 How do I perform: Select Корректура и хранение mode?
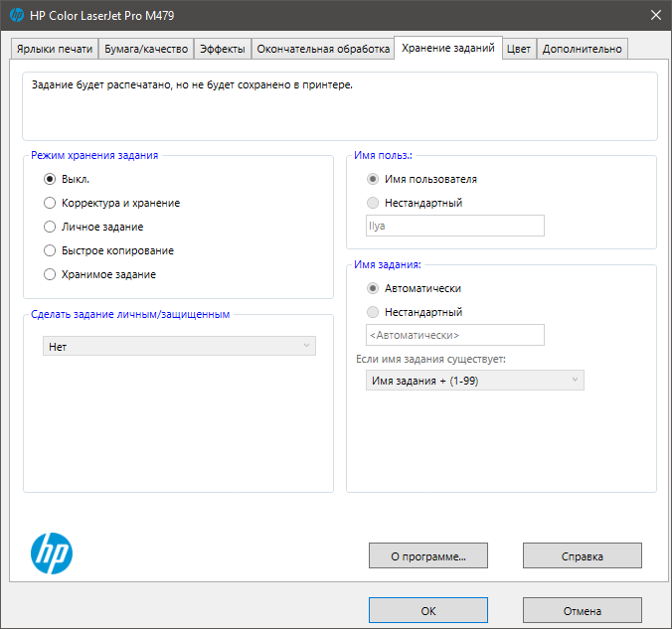50,203
